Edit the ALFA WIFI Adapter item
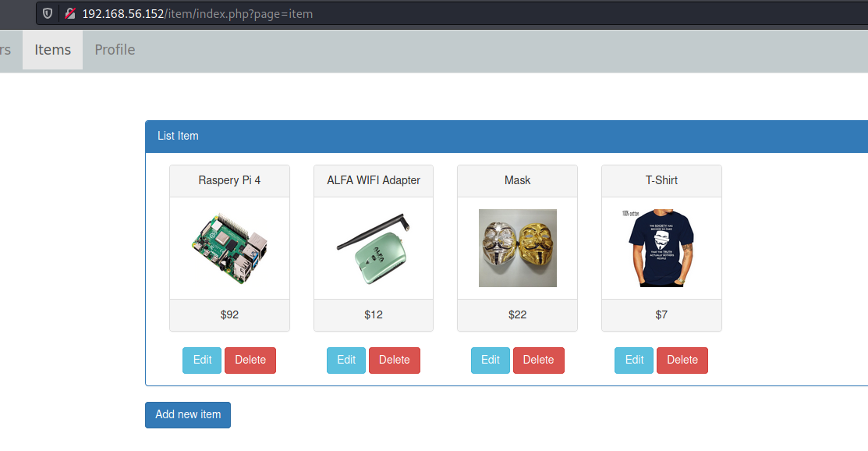 (346, 360)
